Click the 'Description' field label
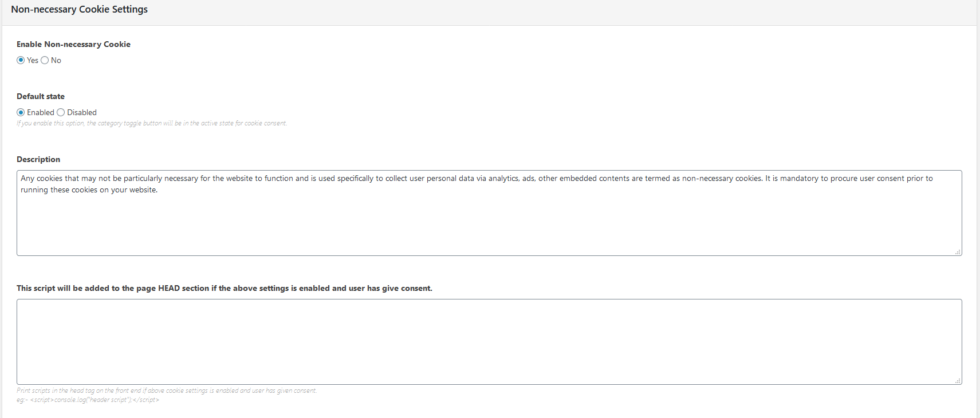The width and height of the screenshot is (980, 418). [38, 159]
